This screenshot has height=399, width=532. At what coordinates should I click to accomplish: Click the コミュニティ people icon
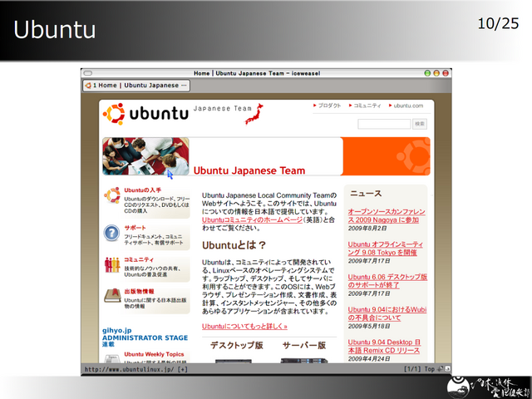112,264
